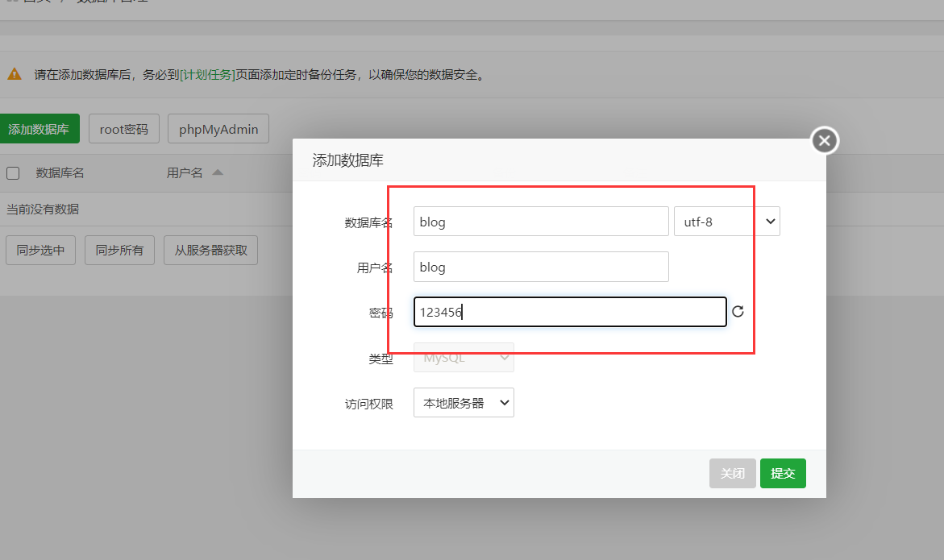Click the 同步所有 button

tap(120, 251)
